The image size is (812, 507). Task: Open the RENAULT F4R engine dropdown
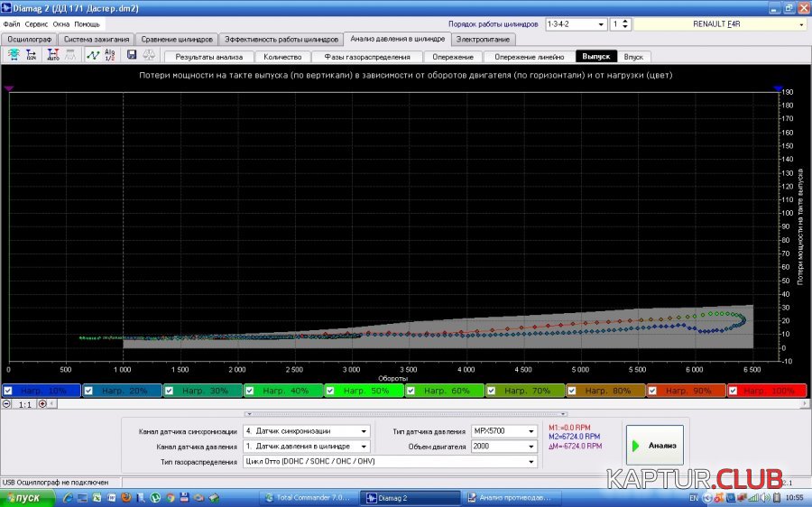(800, 24)
